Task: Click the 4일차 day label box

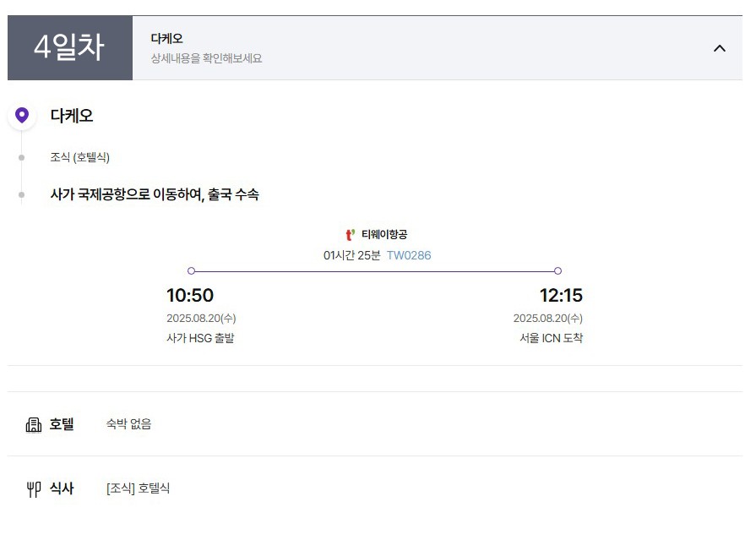Action: click(x=70, y=48)
